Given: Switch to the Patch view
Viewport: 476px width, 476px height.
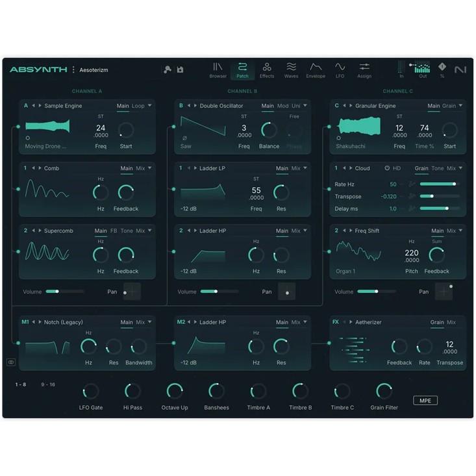Looking at the screenshot, I should 242,70.
